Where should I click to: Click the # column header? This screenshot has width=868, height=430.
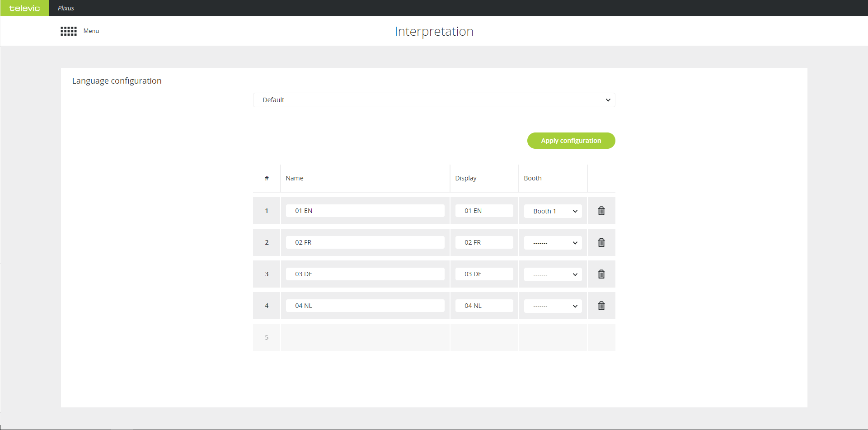point(267,178)
